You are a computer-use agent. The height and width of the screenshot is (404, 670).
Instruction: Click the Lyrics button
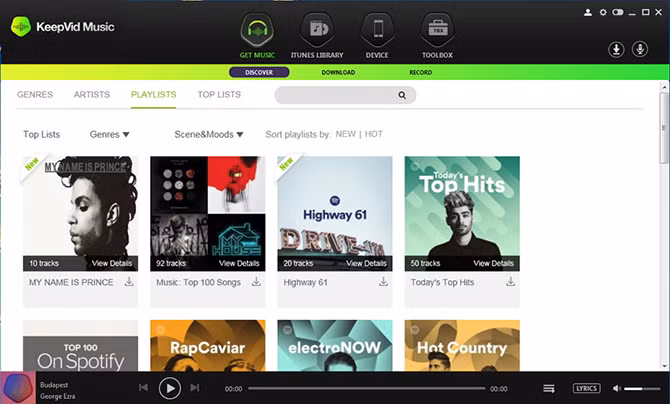click(x=587, y=388)
